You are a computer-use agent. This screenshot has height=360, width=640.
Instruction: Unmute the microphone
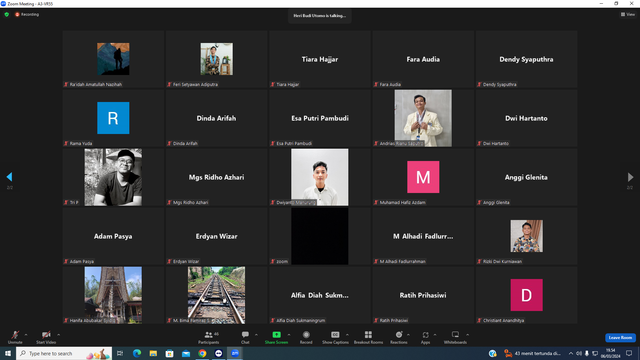coord(15,337)
